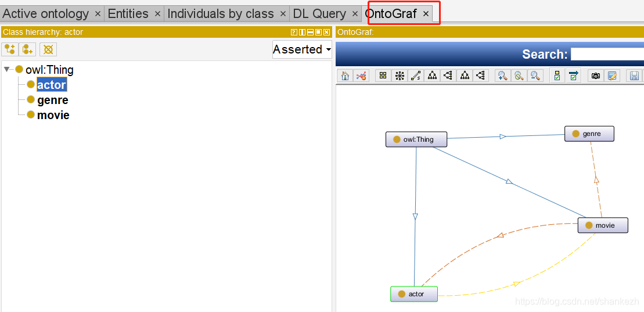The image size is (644, 312).
Task: Switch to the OntoGraf tab
Action: (391, 13)
